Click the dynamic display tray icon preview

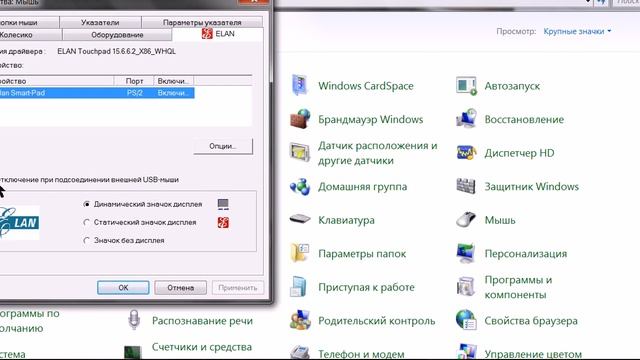click(x=223, y=204)
